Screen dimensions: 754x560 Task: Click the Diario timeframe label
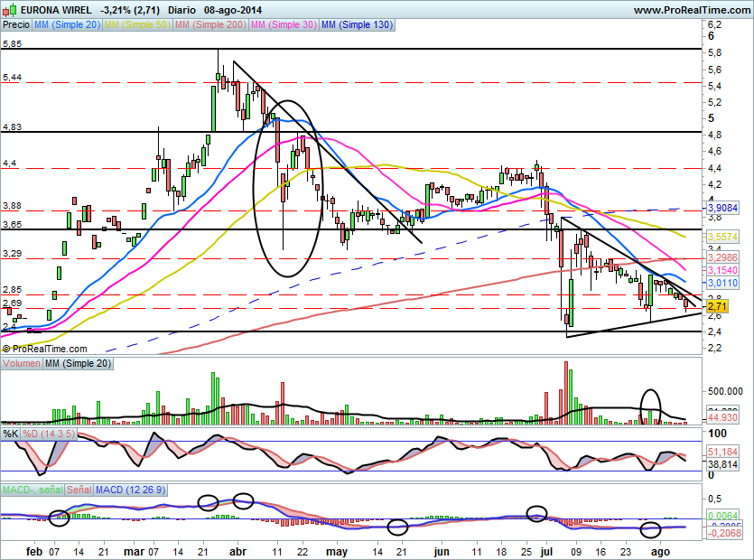coord(182,10)
